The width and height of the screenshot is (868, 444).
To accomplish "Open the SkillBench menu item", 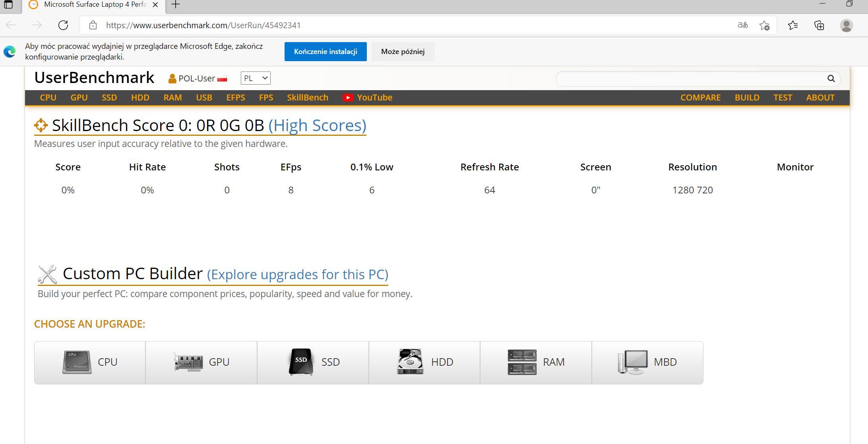I will tap(307, 98).
